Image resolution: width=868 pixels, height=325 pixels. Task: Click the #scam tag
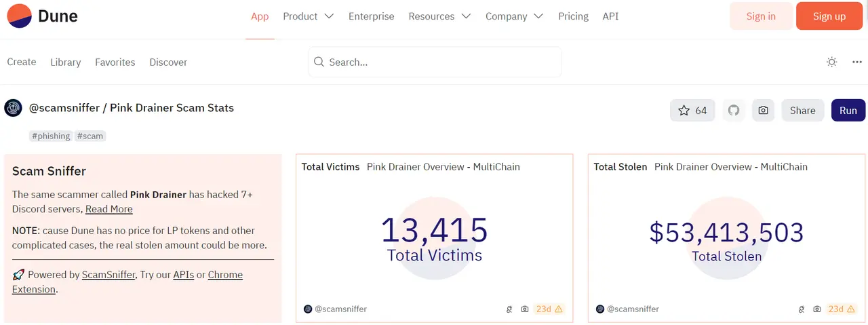coord(90,136)
